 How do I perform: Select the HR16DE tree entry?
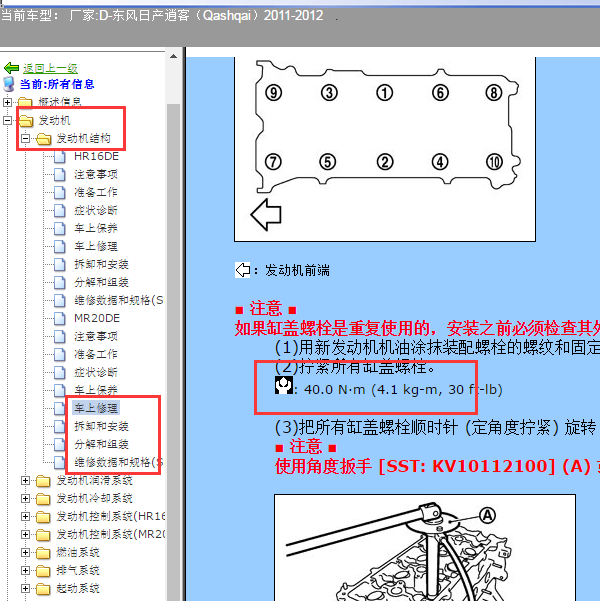(x=96, y=156)
